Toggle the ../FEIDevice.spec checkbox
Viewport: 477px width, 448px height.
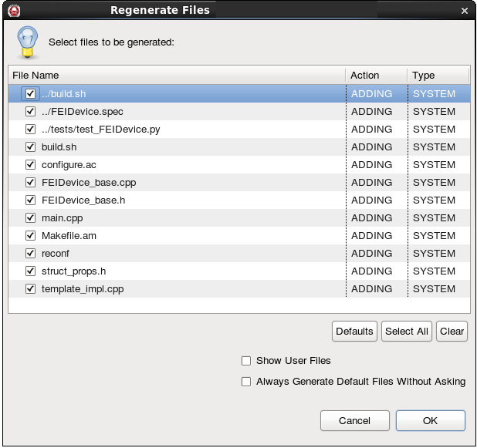point(31,112)
